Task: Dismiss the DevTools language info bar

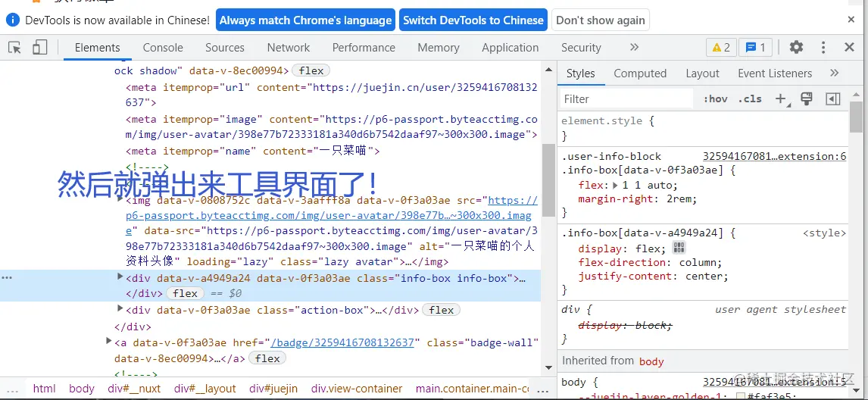Action: point(851,20)
